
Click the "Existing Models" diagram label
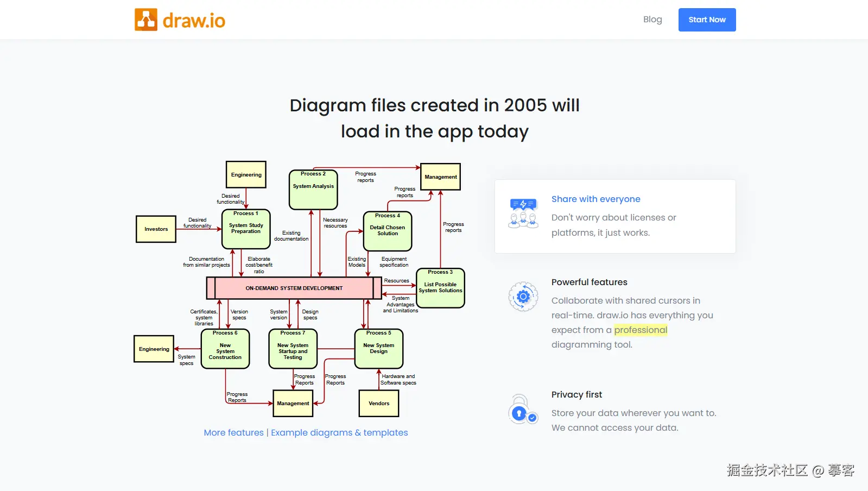pyautogui.click(x=357, y=262)
